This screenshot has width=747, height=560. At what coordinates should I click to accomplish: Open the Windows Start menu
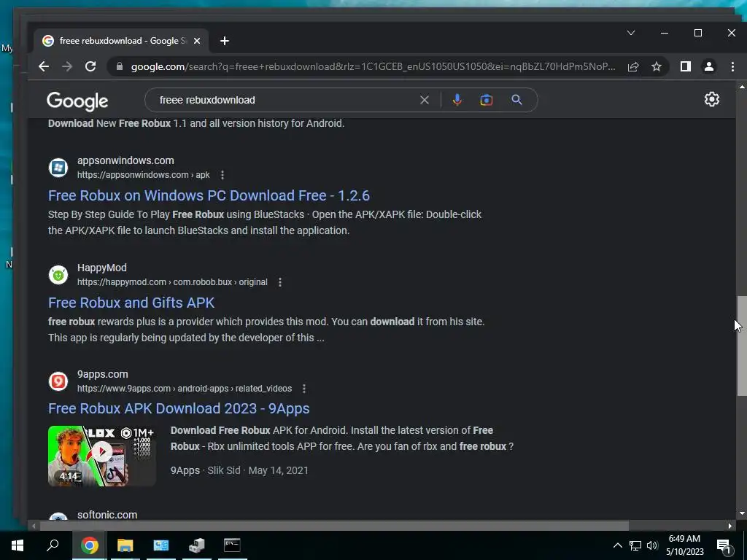18,545
